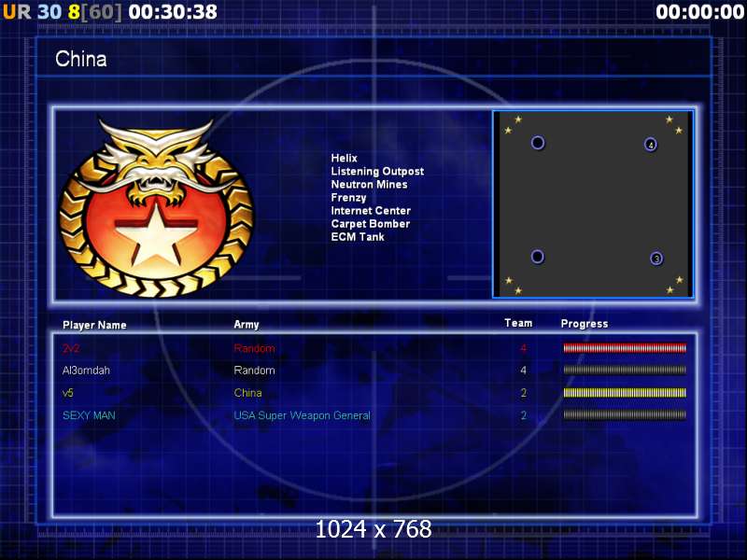Click the 00:00:00 timer at top right

[x=699, y=12]
